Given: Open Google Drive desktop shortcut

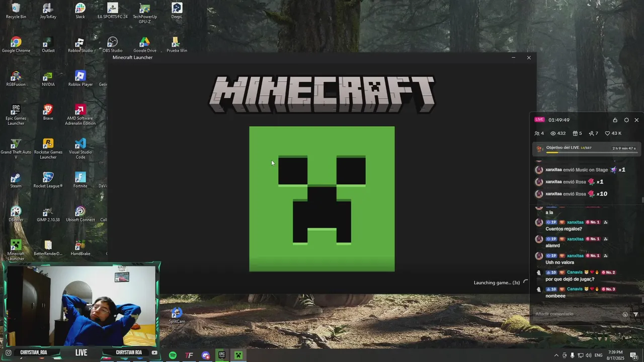Looking at the screenshot, I should point(144,44).
